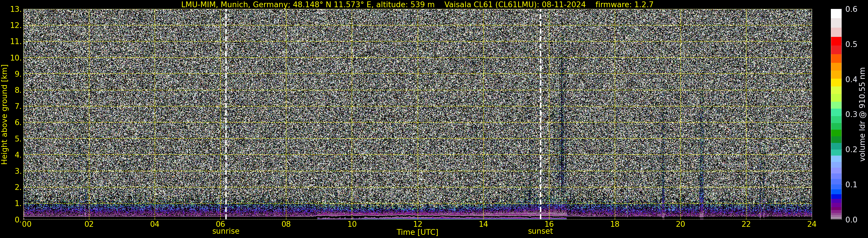
Task: Click the time axis tick label '08'
Action: coord(286,224)
